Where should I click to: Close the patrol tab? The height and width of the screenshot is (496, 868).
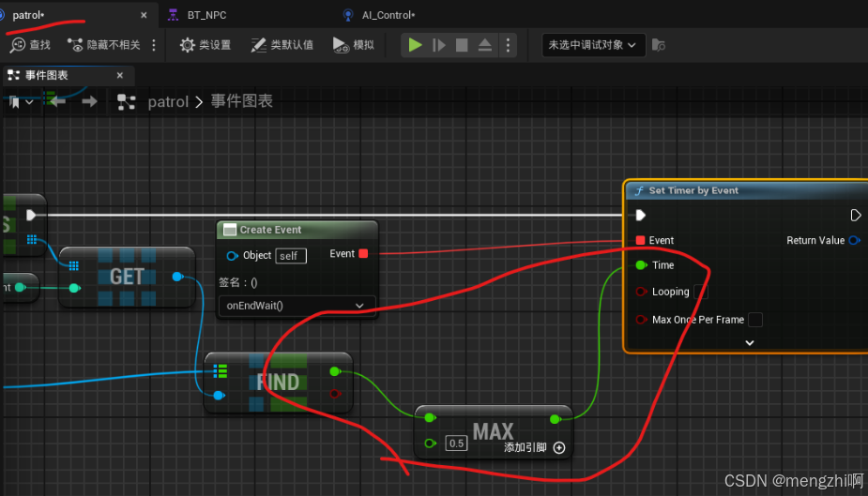click(144, 15)
